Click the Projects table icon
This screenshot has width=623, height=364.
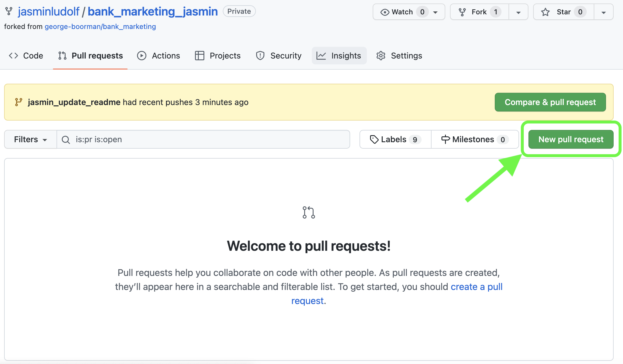click(x=200, y=56)
